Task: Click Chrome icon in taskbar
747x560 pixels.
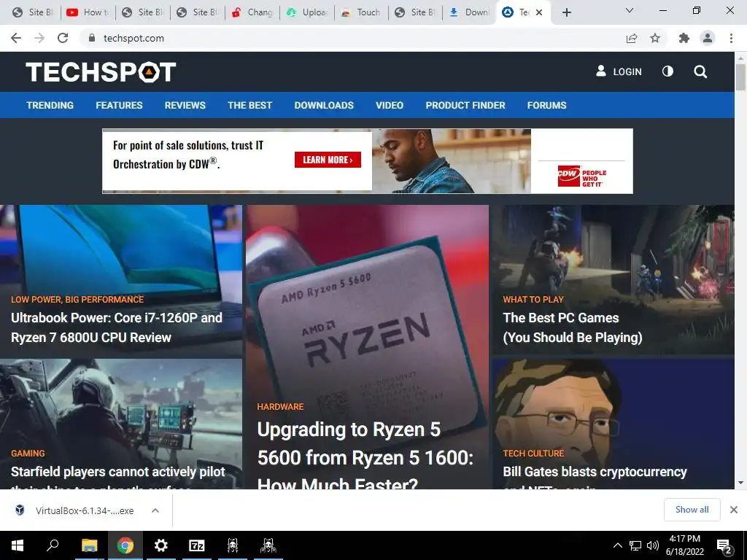Action: 125,545
